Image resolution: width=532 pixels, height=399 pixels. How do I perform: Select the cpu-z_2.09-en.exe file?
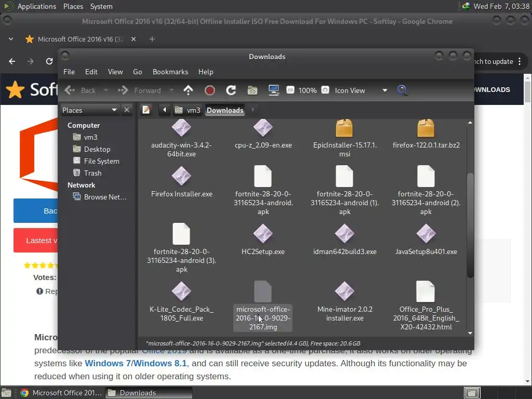pos(263,135)
